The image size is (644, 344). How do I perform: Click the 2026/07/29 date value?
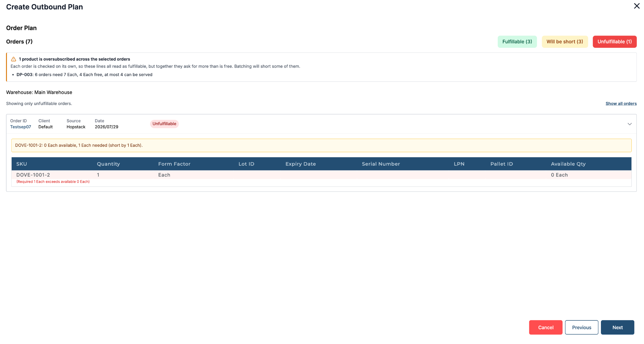tap(106, 127)
